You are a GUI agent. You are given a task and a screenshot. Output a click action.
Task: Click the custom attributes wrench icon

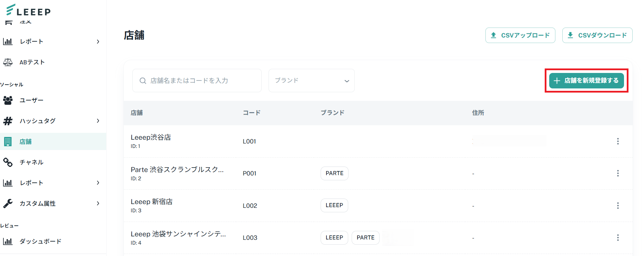pyautogui.click(x=8, y=203)
